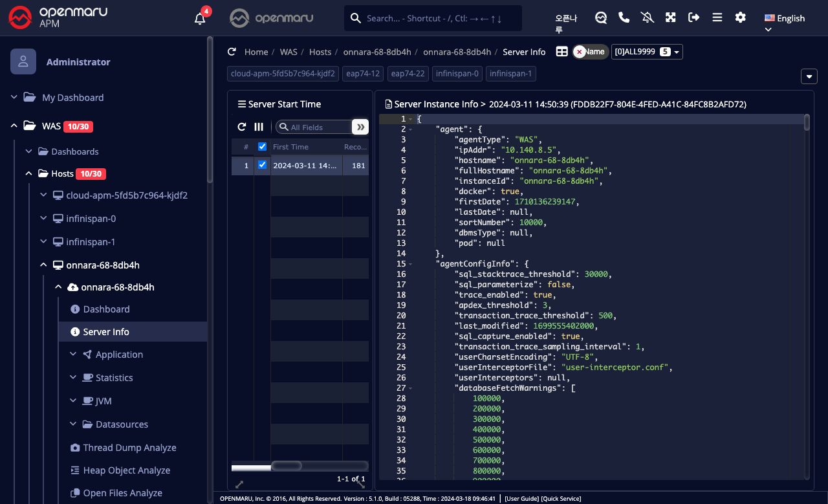The image size is (828, 504).
Task: Expand the Application tree node
Action: point(119,355)
